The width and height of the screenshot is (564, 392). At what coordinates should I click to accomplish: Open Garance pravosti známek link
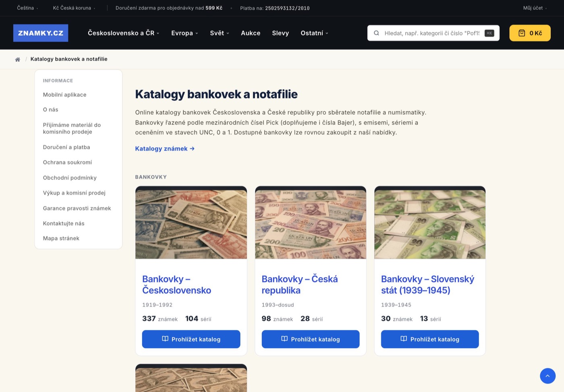[x=77, y=208]
